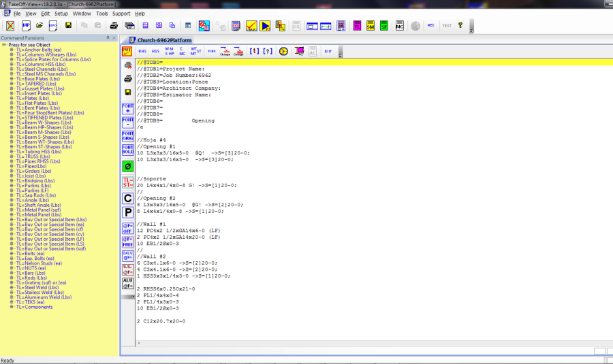Viewport: 613px width, 364px height.
Task: Toggle the @F= FREE button
Action: tap(127, 242)
